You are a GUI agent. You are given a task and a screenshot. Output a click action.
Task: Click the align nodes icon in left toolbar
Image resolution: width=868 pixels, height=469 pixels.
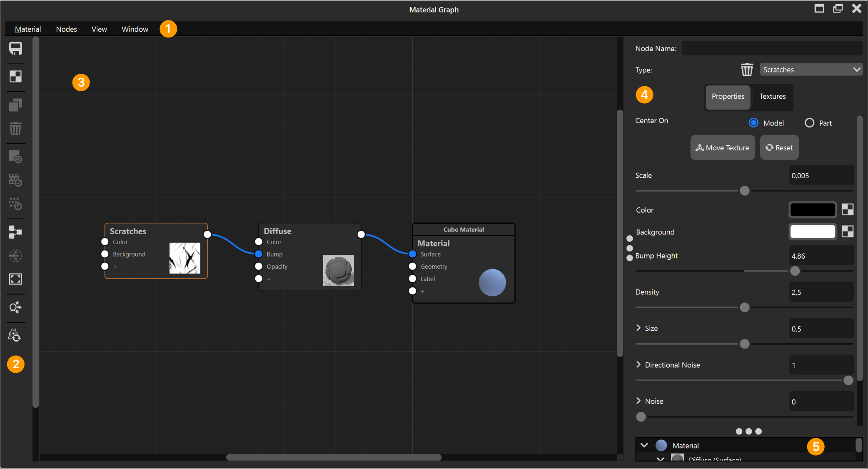click(16, 232)
